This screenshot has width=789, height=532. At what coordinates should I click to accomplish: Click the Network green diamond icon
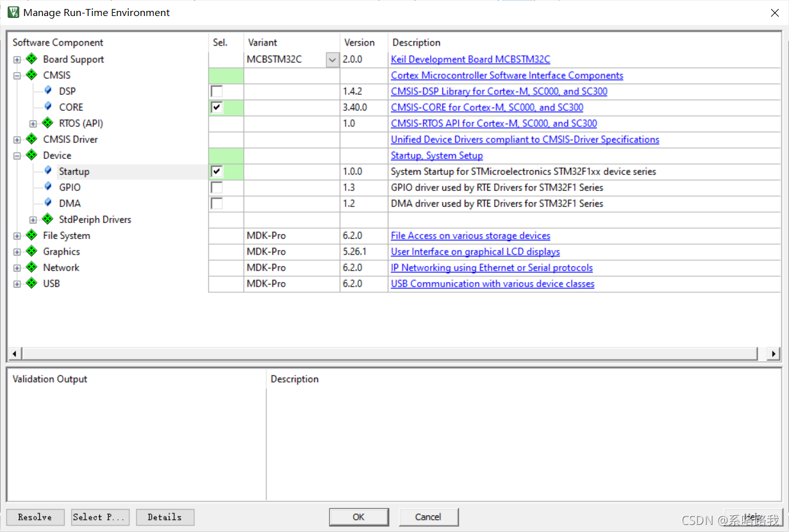coord(31,267)
